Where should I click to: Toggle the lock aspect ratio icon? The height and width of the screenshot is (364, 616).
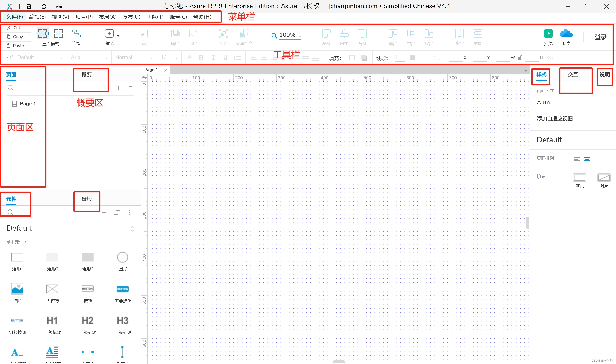point(520,58)
